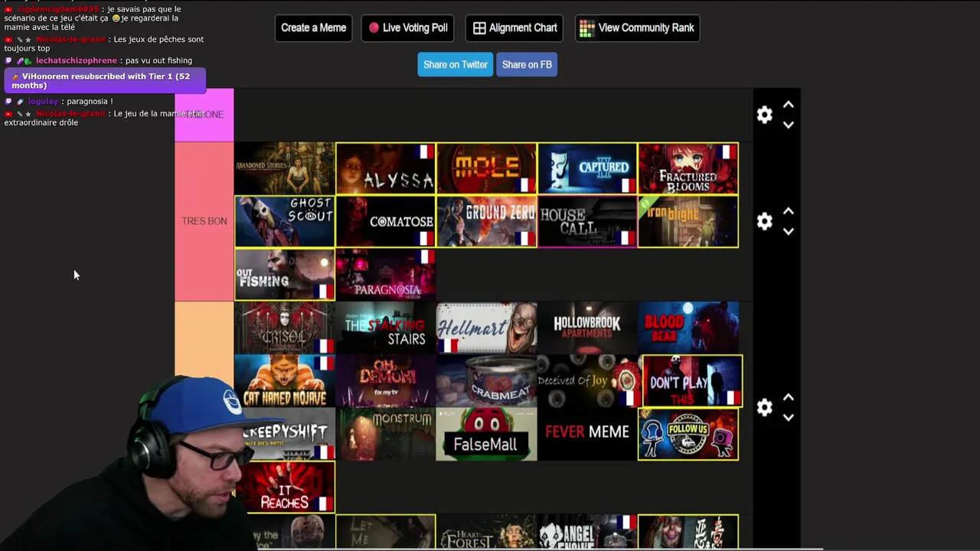The width and height of the screenshot is (980, 551).
Task: Select Blood Bear game tile
Action: point(688,328)
